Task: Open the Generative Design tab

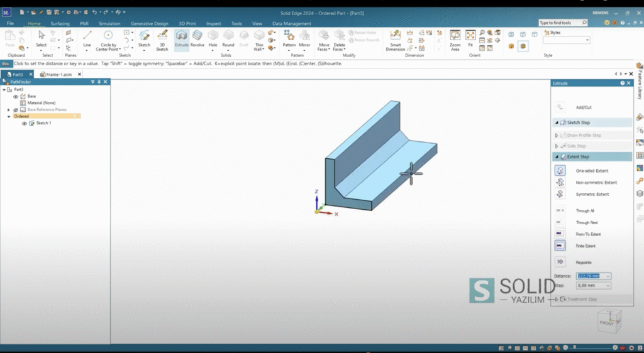Action: 150,23
